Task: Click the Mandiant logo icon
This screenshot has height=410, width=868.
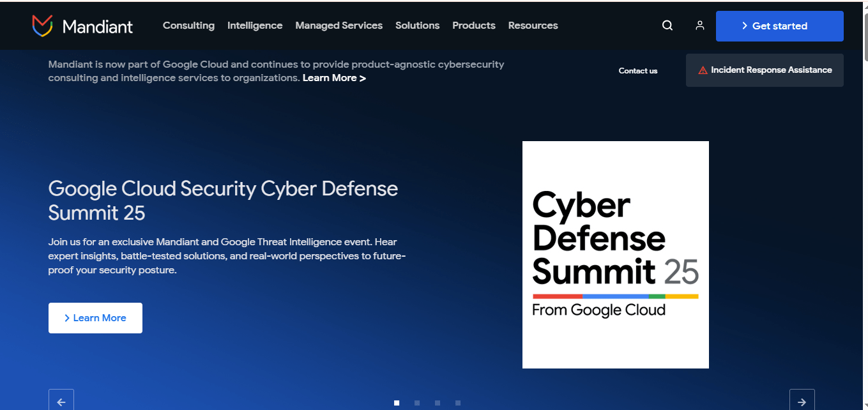Action: coord(42,26)
